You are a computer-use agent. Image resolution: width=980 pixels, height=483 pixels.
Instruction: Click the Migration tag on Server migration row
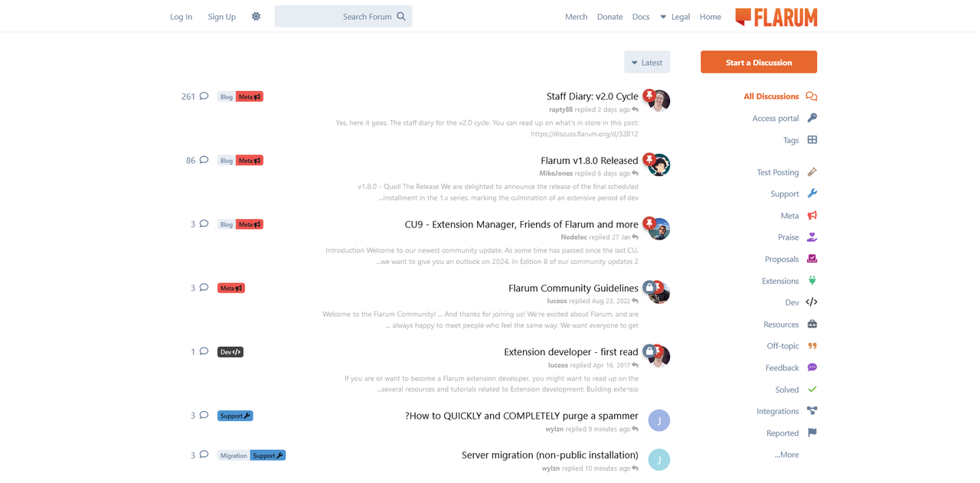[234, 455]
